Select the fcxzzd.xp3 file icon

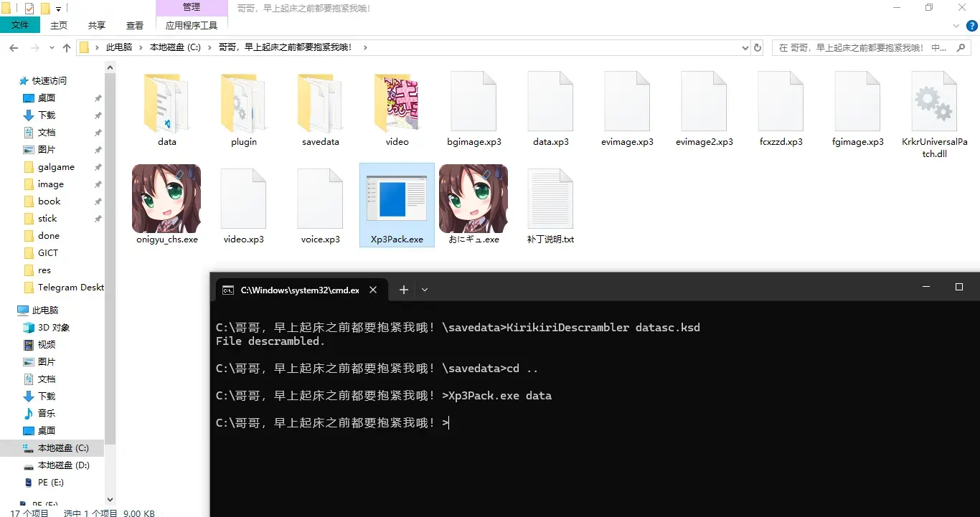pyautogui.click(x=781, y=101)
